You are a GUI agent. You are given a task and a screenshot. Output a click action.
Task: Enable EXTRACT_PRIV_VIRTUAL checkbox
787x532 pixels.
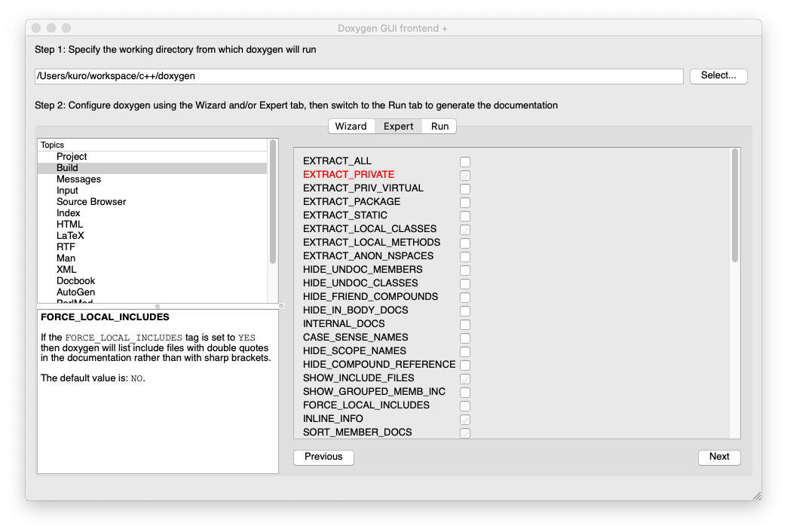(x=465, y=188)
